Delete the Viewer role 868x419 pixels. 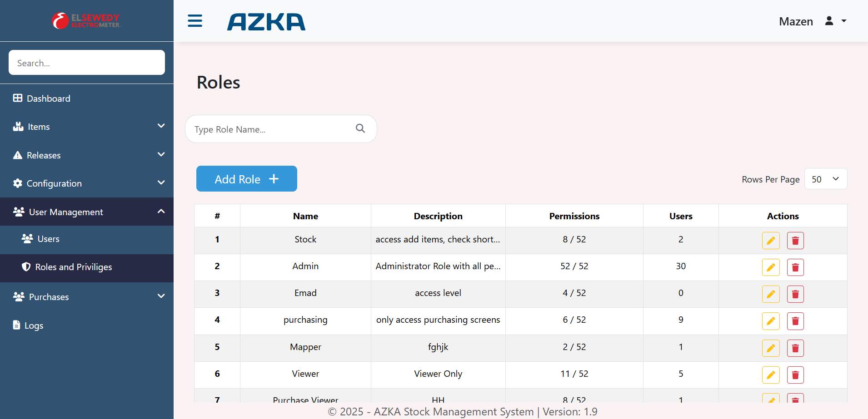[x=795, y=375]
